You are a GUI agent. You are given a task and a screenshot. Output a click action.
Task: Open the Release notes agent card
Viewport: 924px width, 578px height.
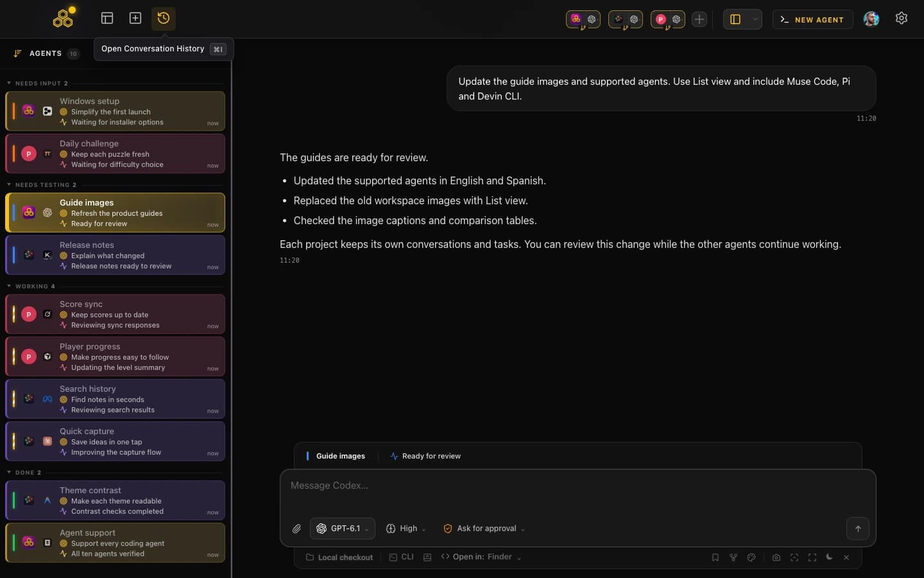116,255
